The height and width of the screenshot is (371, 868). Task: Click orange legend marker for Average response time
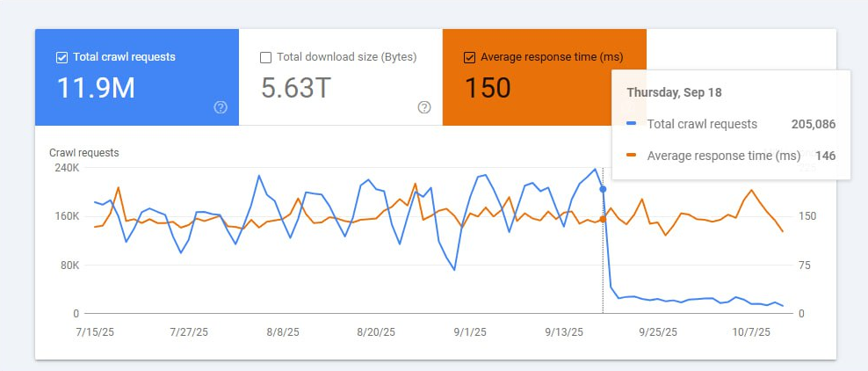(633, 156)
